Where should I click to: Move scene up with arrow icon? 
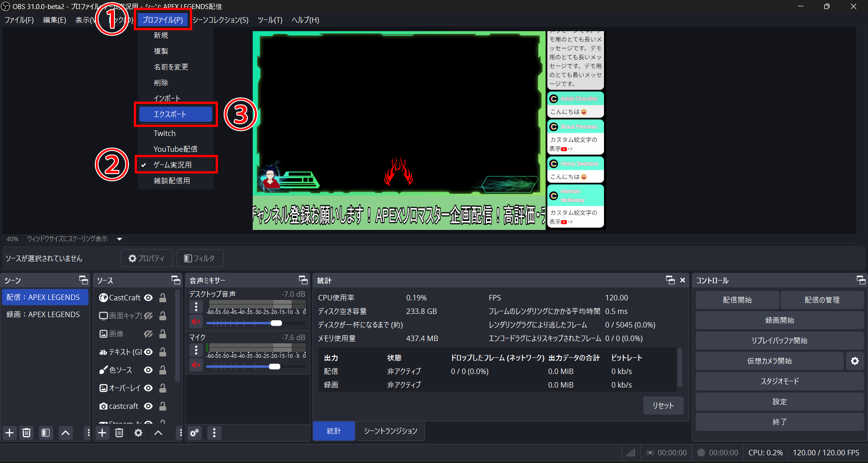coord(66,433)
